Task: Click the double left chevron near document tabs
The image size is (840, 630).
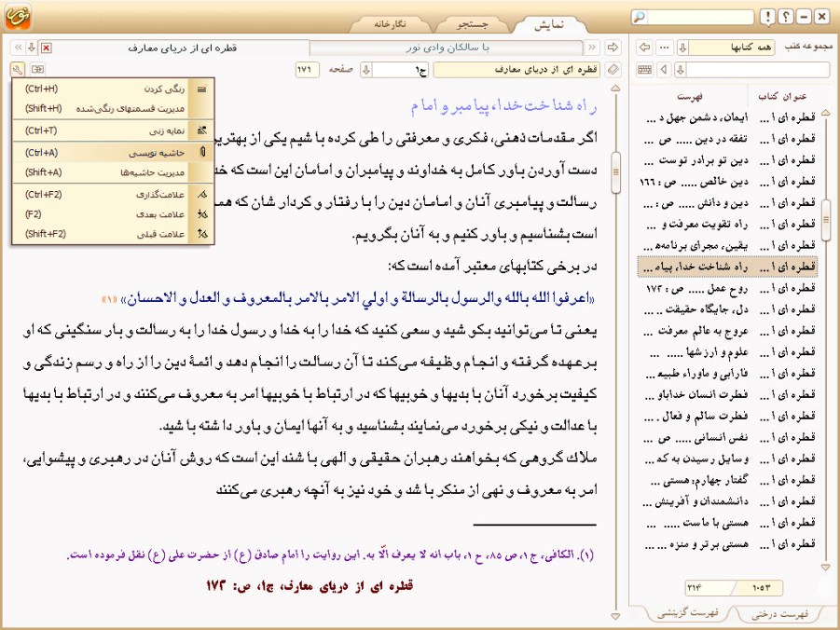Action: tap(18, 48)
